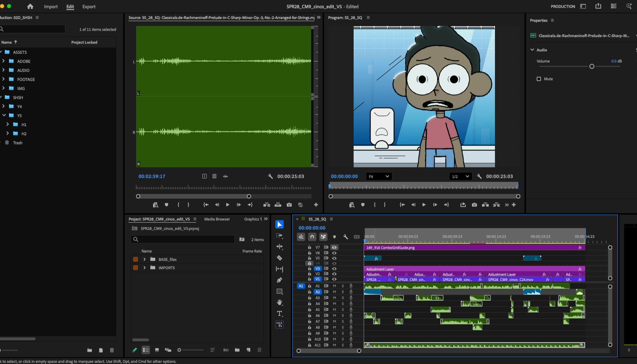Toggle the Mute checkbox in Properties
Viewport: 637px width, 364px height.
point(539,79)
